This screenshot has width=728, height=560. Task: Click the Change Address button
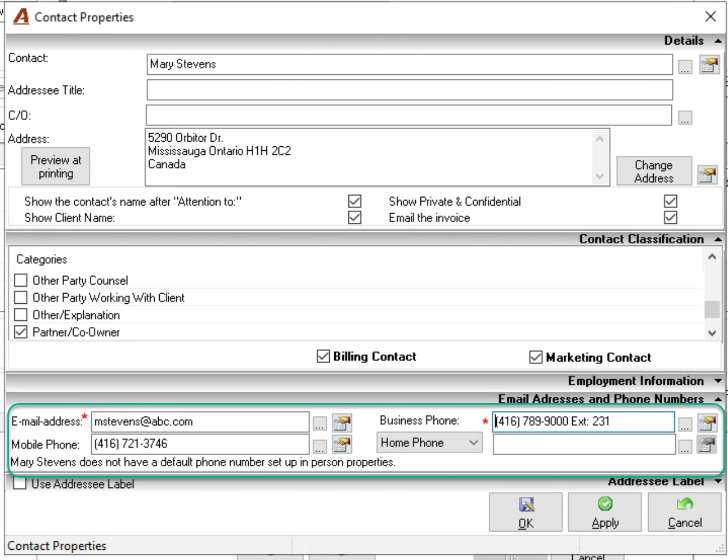click(x=654, y=171)
